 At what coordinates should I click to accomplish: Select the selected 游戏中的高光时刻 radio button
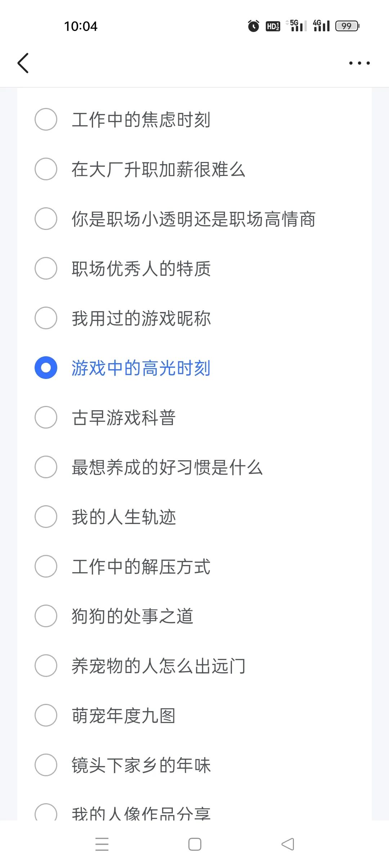pyautogui.click(x=46, y=368)
